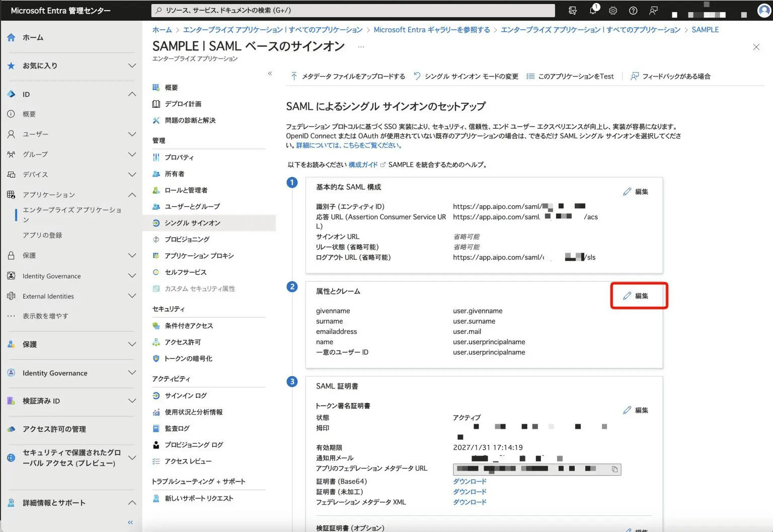Screen dimensions: 773x532
Task: Click the feedback person icon in the top bar
Action: [653, 10]
